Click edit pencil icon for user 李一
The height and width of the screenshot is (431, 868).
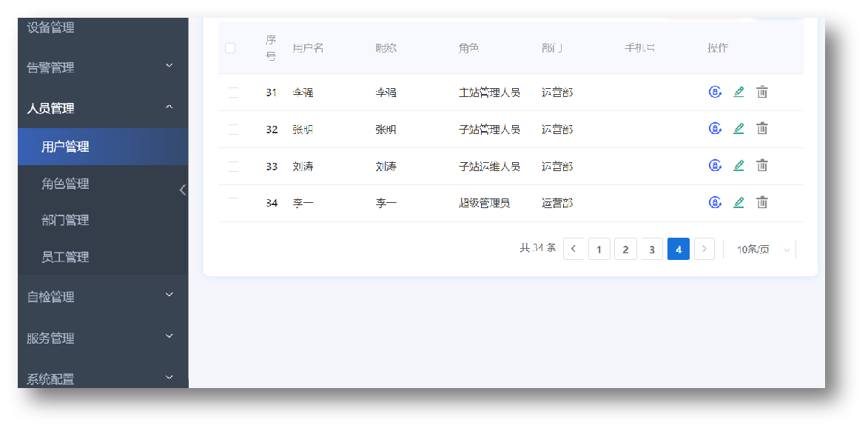pos(739,202)
